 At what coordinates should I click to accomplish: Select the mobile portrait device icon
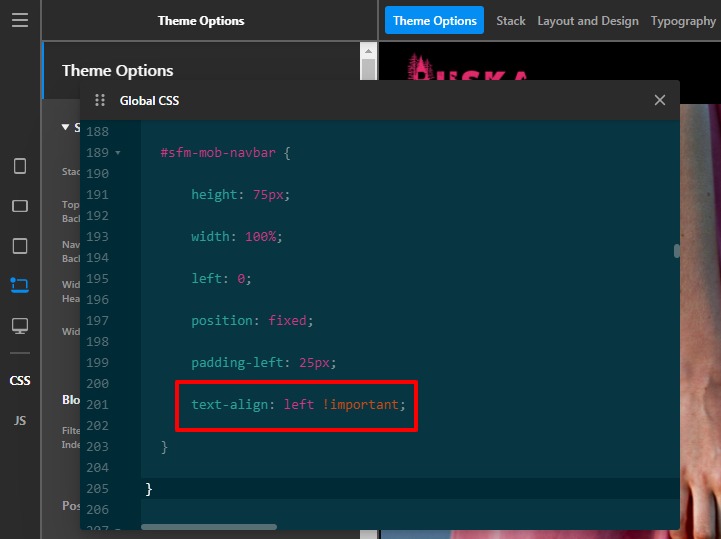tap(20, 166)
